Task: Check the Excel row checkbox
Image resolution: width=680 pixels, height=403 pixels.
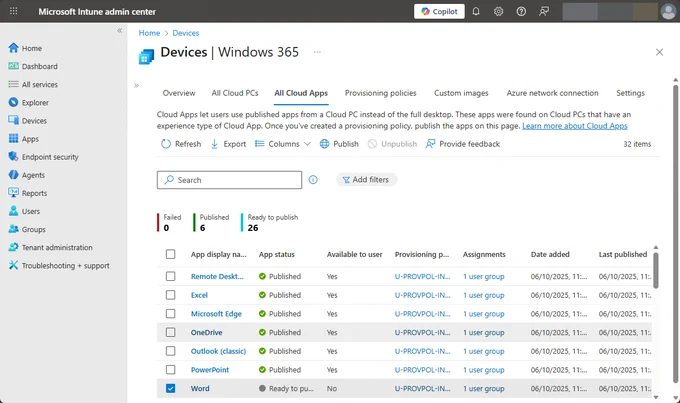Action: click(170, 295)
